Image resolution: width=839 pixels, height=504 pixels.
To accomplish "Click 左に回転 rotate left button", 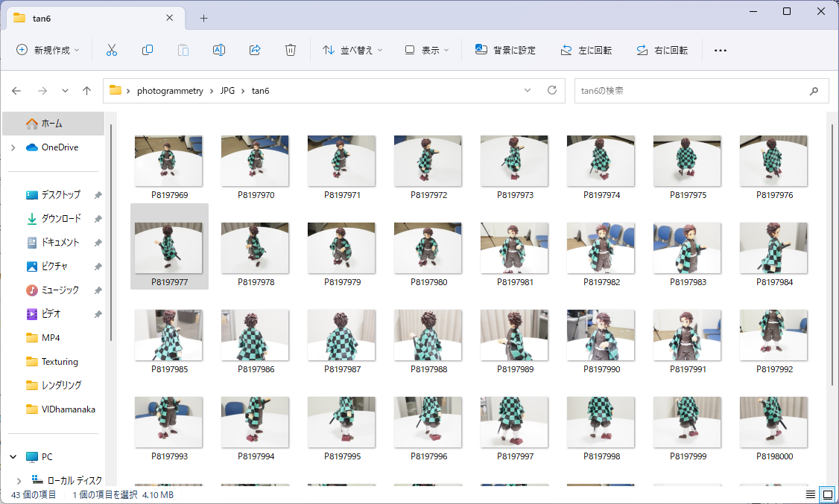I will click(586, 50).
